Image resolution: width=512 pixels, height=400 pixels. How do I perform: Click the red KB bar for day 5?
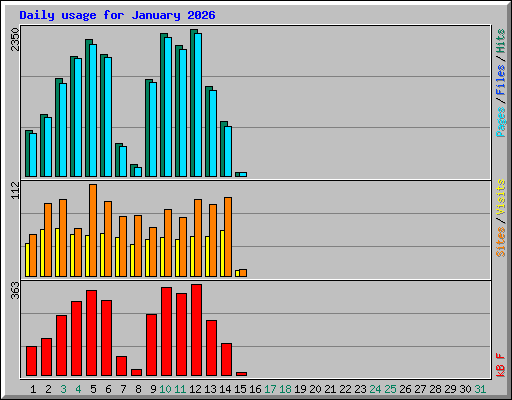(x=91, y=333)
